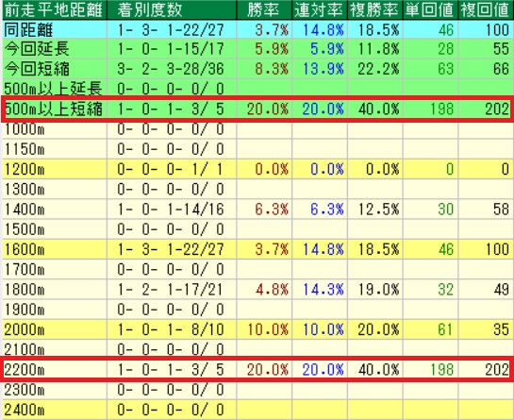
Task: Click 複回値 66 in 今回短縮 row
Action: [x=501, y=69]
